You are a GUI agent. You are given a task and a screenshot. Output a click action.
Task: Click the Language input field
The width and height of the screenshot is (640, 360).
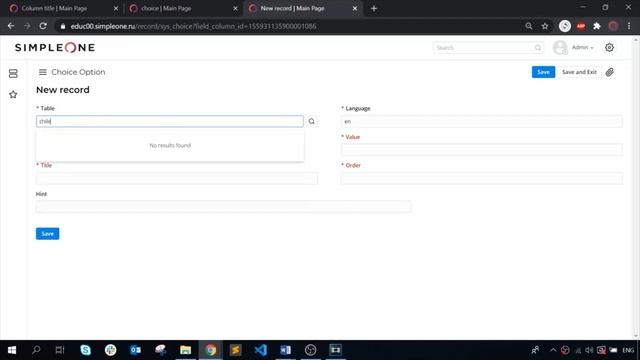click(x=482, y=121)
